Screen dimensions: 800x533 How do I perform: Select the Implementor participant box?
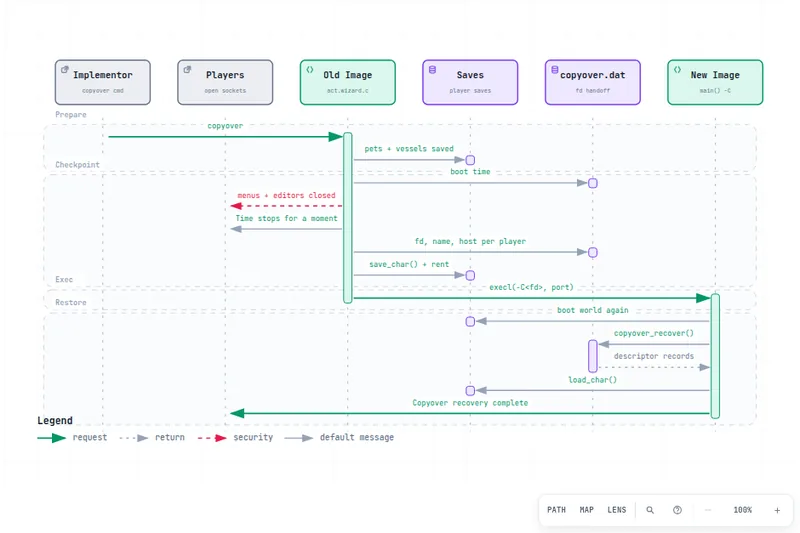tap(103, 82)
